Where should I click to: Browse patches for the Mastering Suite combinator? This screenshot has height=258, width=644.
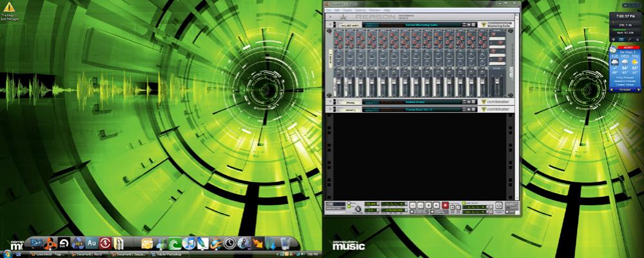tap(469, 25)
